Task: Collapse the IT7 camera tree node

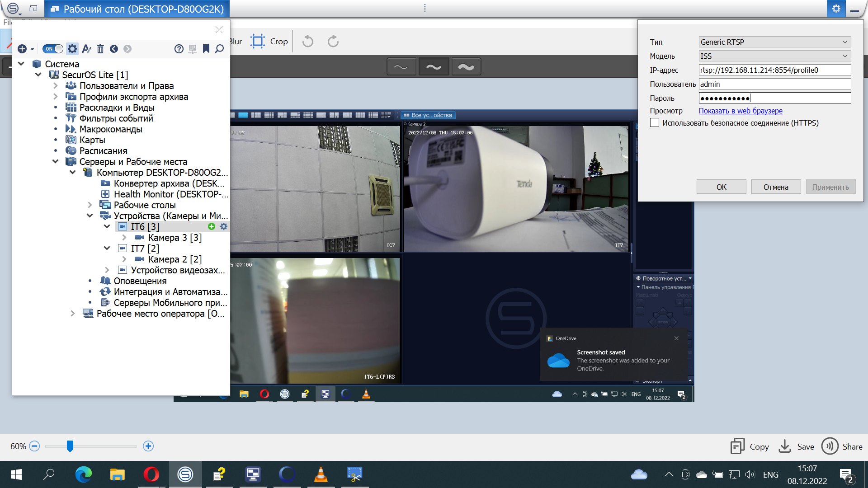Action: click(x=107, y=248)
